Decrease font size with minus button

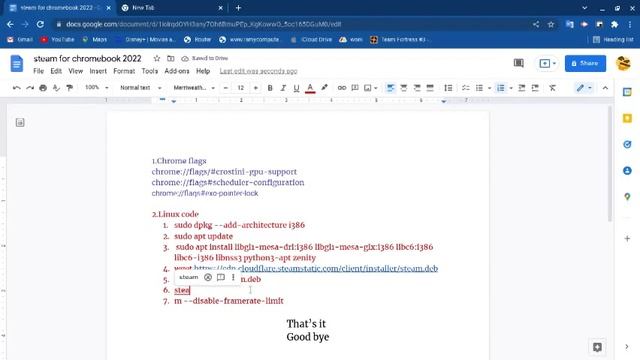click(226, 88)
